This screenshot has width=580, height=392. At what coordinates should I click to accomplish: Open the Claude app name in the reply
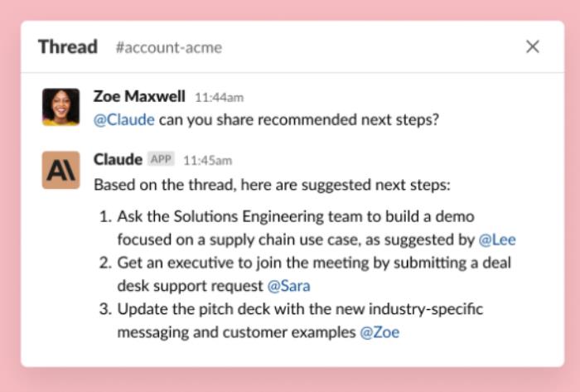click(118, 160)
